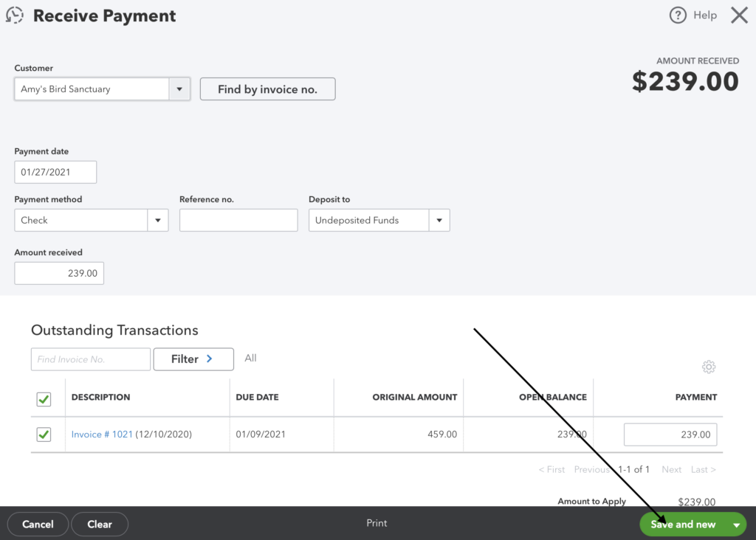
Task: Click the Find by invoice no. button
Action: tap(267, 89)
